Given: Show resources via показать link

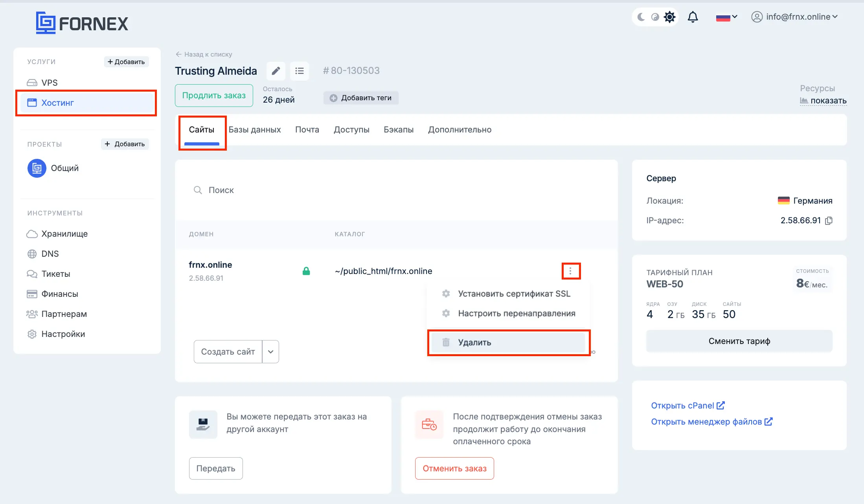Looking at the screenshot, I should click(823, 101).
